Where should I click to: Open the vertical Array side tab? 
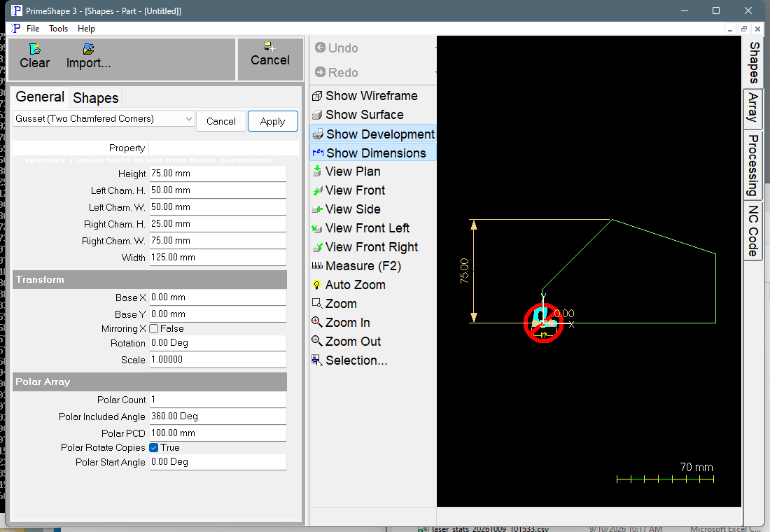pyautogui.click(x=753, y=108)
